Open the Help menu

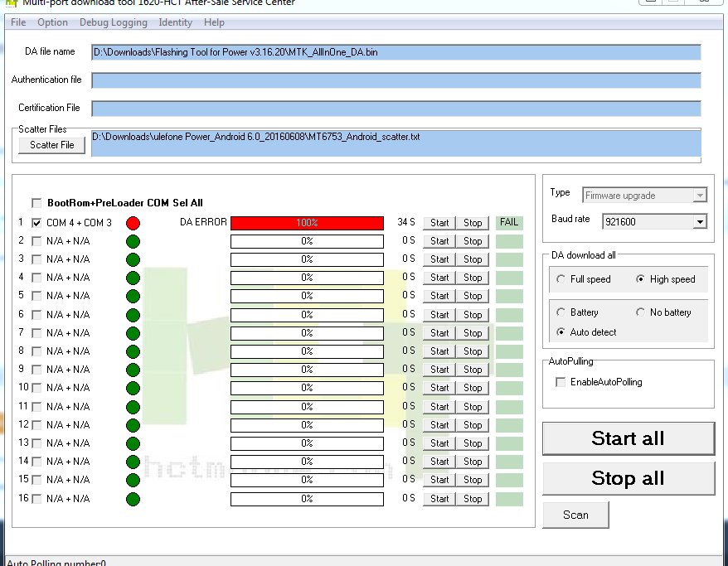[214, 22]
